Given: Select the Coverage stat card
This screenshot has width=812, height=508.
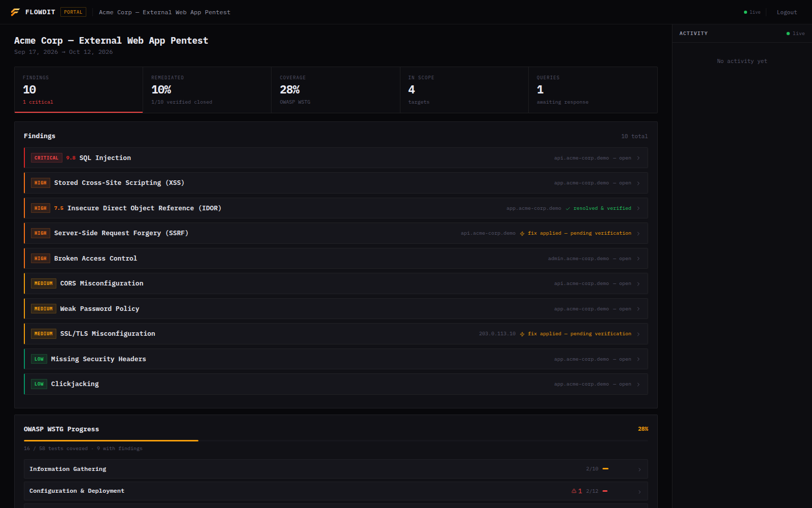Looking at the screenshot, I should (x=335, y=90).
